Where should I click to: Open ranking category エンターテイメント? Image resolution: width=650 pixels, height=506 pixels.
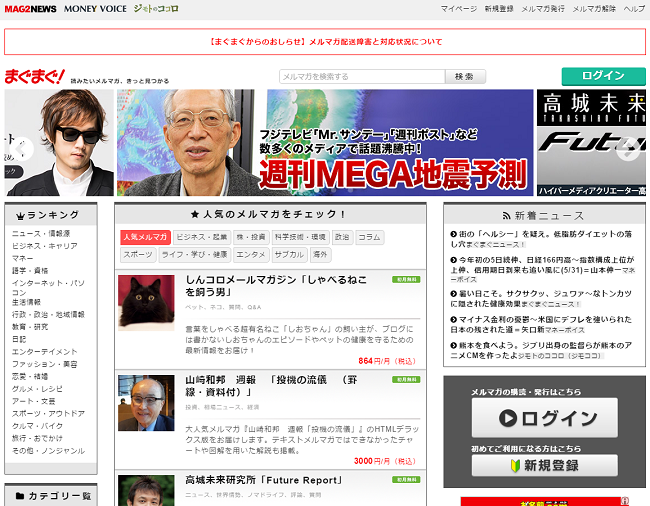click(x=44, y=352)
